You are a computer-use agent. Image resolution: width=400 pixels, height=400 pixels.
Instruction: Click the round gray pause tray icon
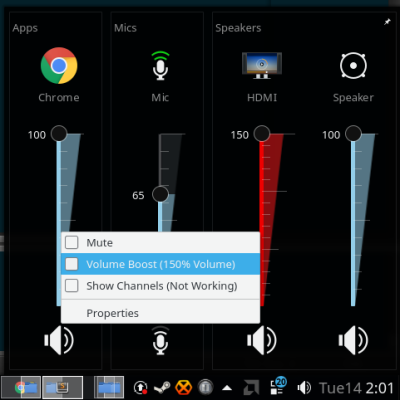pyautogui.click(x=205, y=387)
